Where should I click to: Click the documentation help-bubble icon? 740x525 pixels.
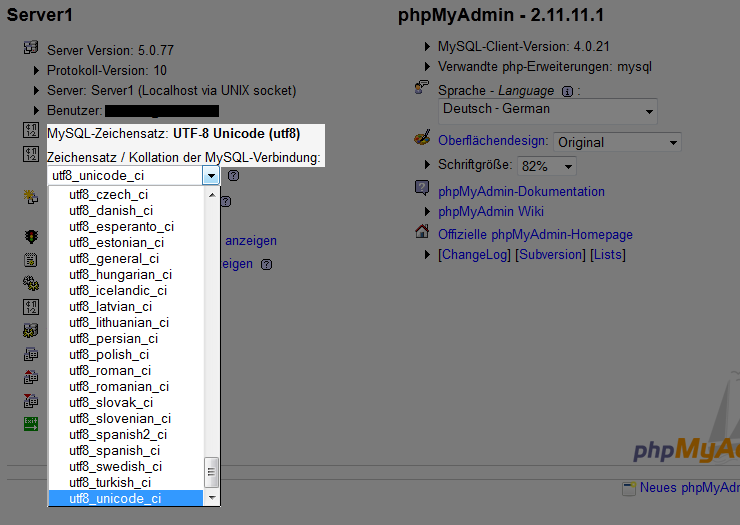pyautogui.click(x=422, y=188)
